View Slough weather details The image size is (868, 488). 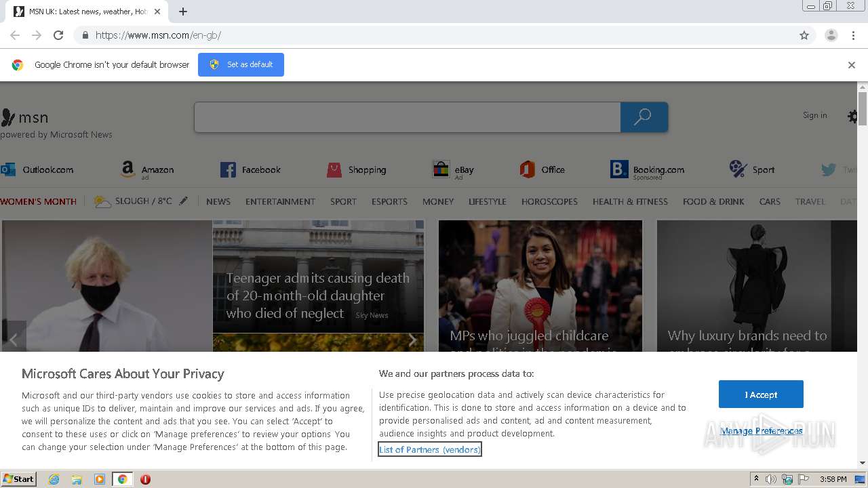pyautogui.click(x=132, y=201)
